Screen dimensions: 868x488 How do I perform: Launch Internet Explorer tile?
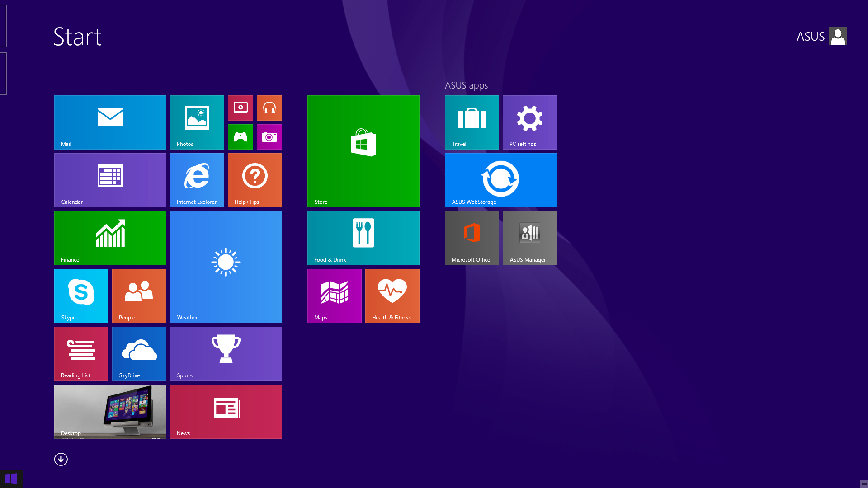(197, 180)
